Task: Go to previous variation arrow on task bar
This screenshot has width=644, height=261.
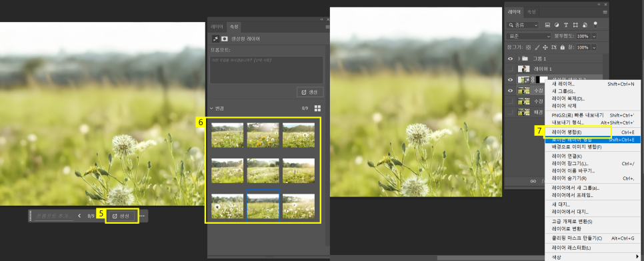Action: pos(79,216)
